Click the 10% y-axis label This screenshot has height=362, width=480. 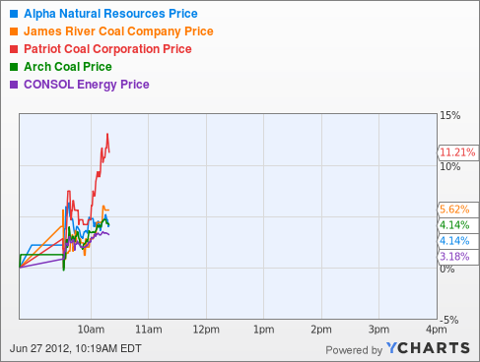(x=450, y=166)
